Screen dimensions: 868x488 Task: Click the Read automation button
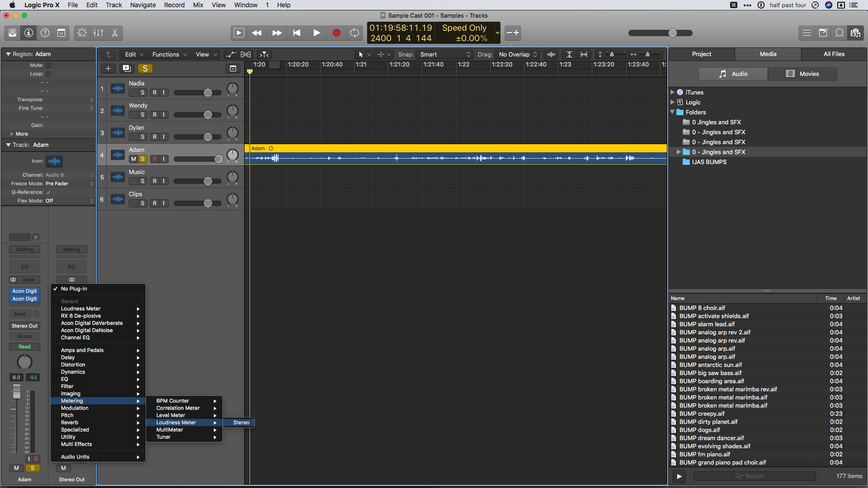pyautogui.click(x=24, y=347)
